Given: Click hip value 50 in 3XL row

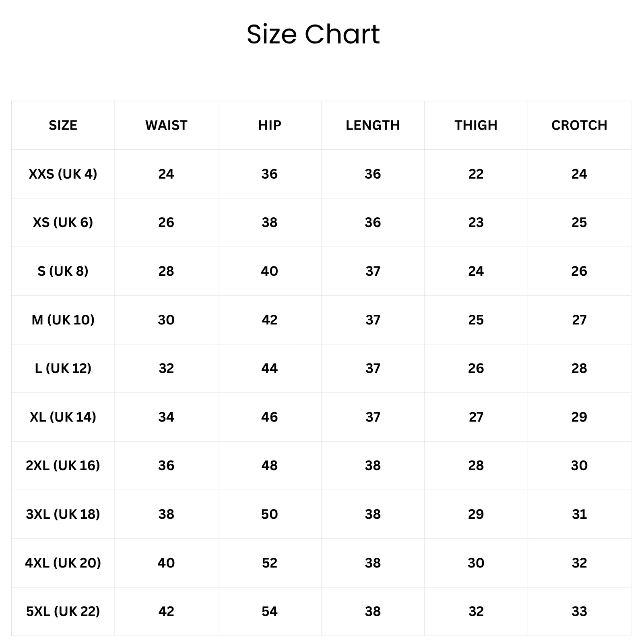Looking at the screenshot, I should tap(270, 514).
